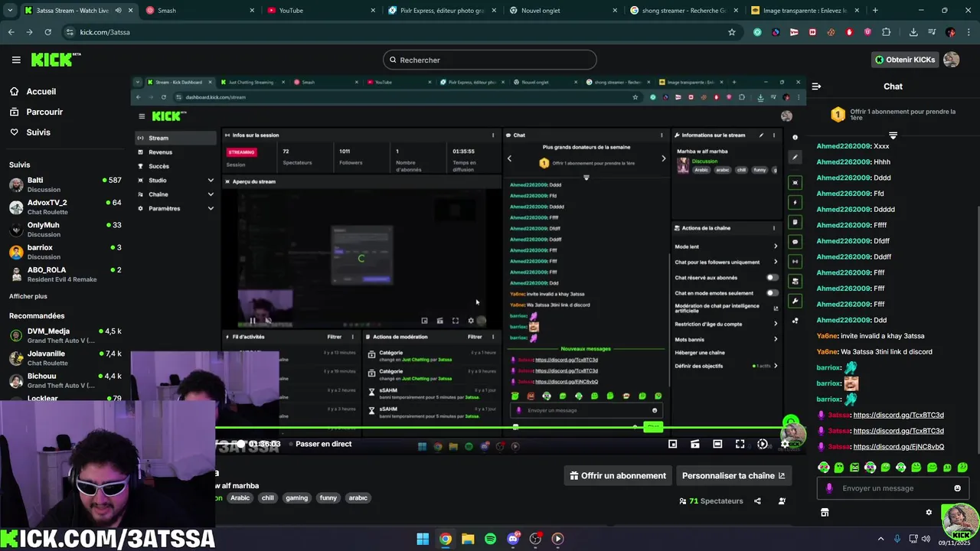This screenshot has height=551, width=980.
Task: Expand Chaîne in the dashboard sidebar
Action: [175, 194]
